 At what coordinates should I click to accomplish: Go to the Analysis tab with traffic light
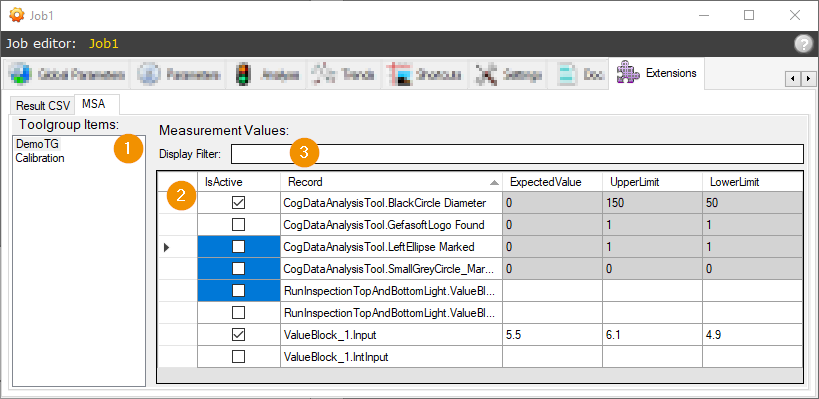click(267, 75)
